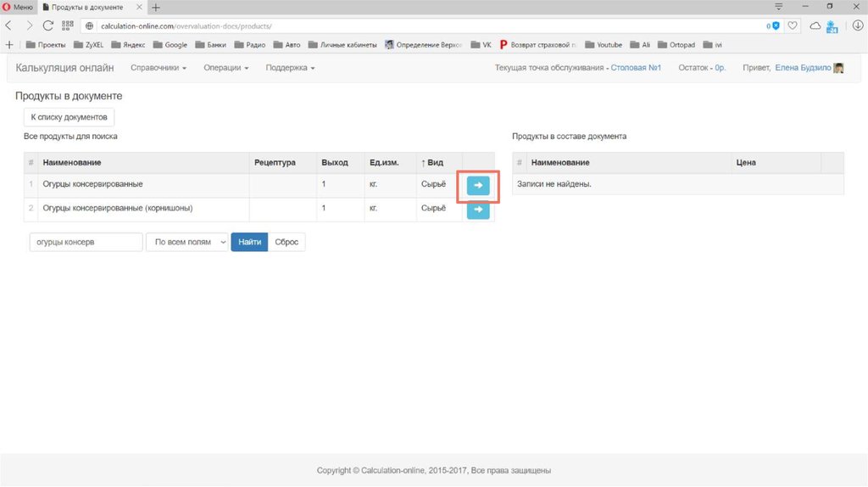Image resolution: width=868 pixels, height=487 pixels.
Task: Sort the table by the Вид column
Action: [x=432, y=162]
